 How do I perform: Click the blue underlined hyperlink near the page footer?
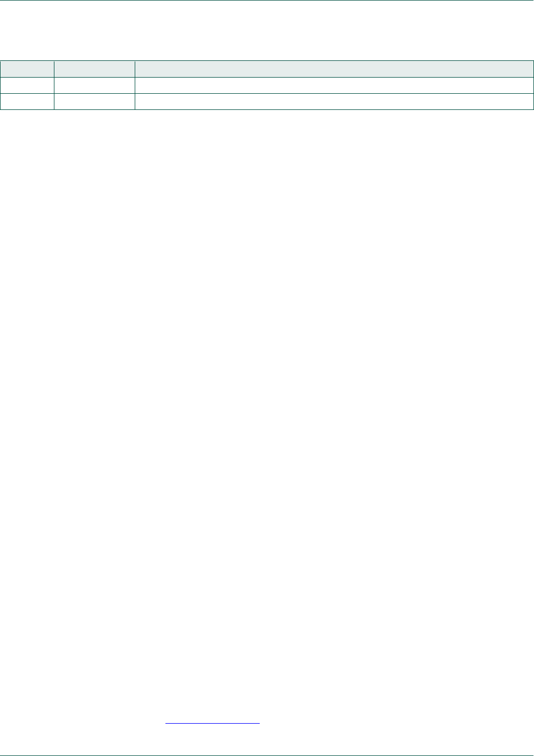(x=212, y=723)
